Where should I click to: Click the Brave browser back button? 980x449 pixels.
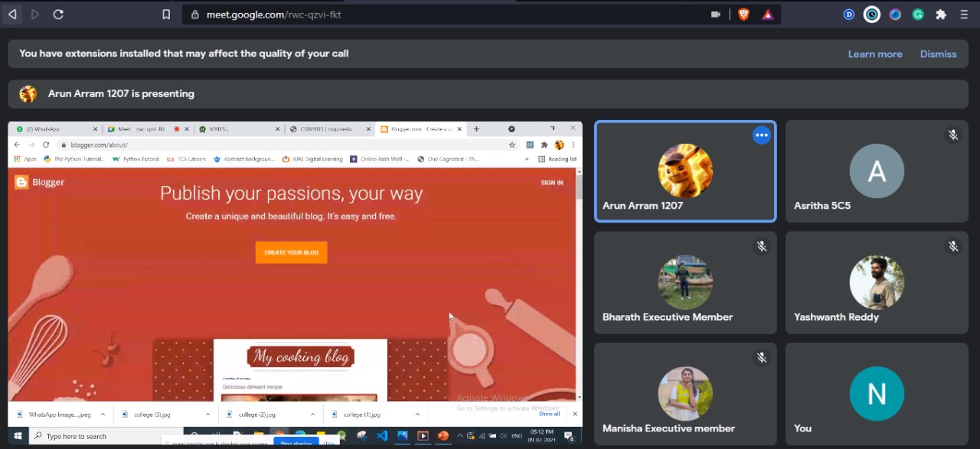(x=12, y=14)
